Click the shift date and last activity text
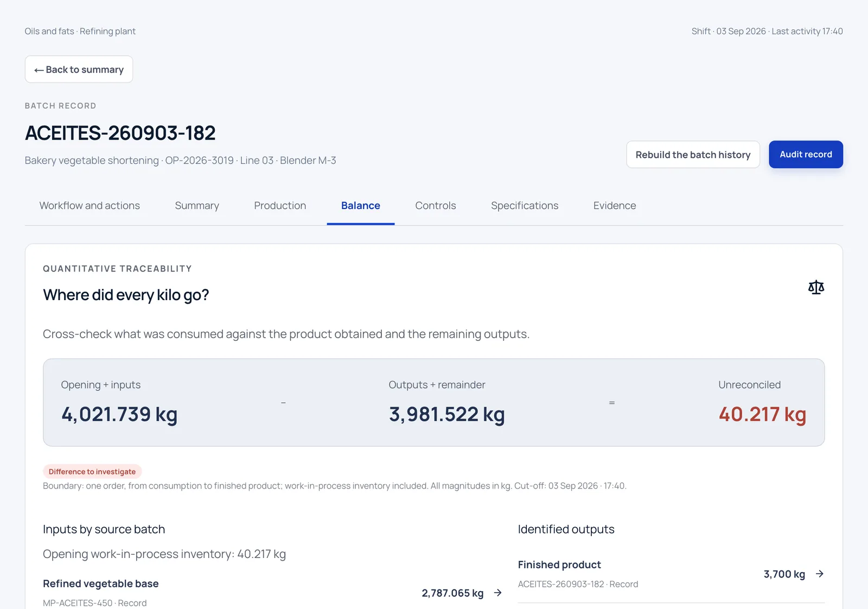The height and width of the screenshot is (609, 868). 767,31
